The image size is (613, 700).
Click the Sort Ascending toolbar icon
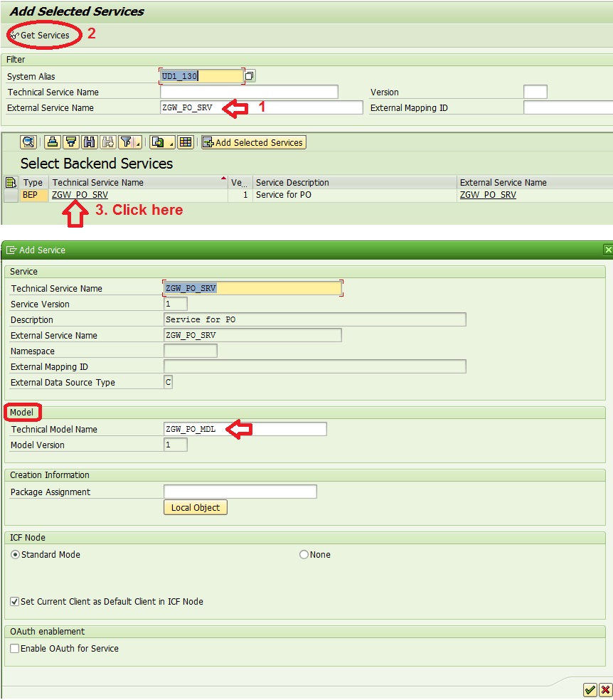[53, 142]
